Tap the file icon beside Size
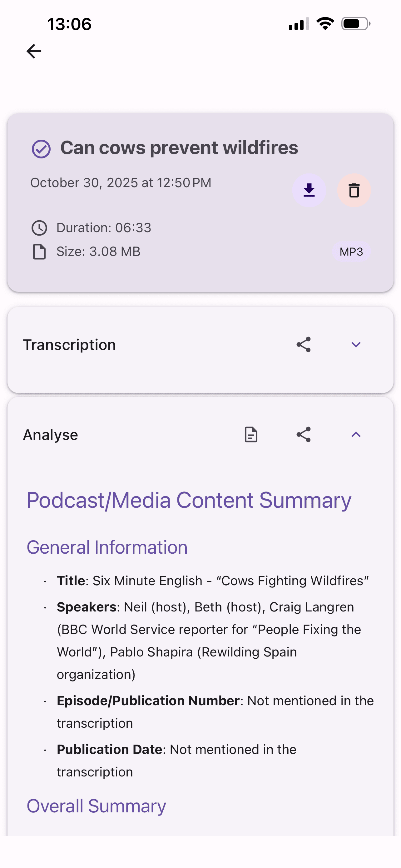 (x=39, y=252)
